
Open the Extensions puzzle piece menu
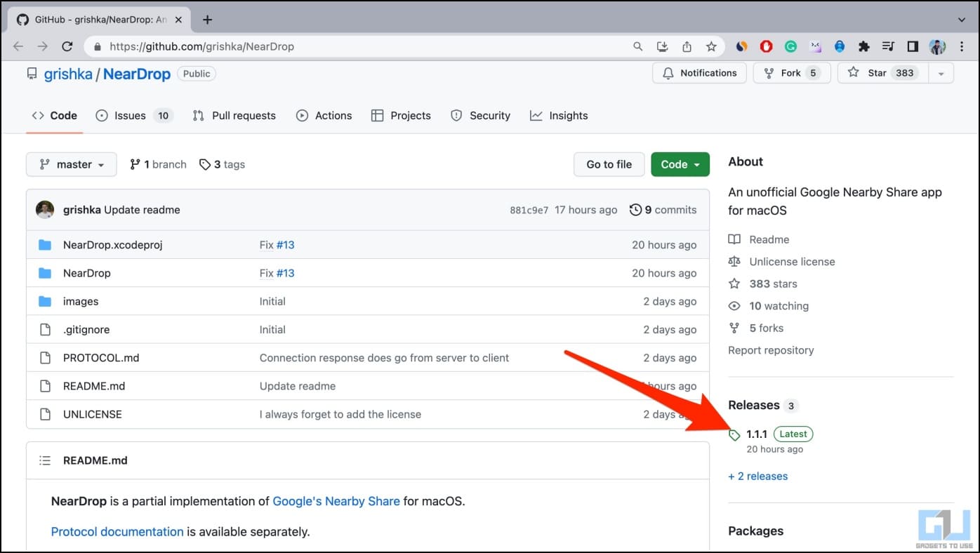click(864, 46)
